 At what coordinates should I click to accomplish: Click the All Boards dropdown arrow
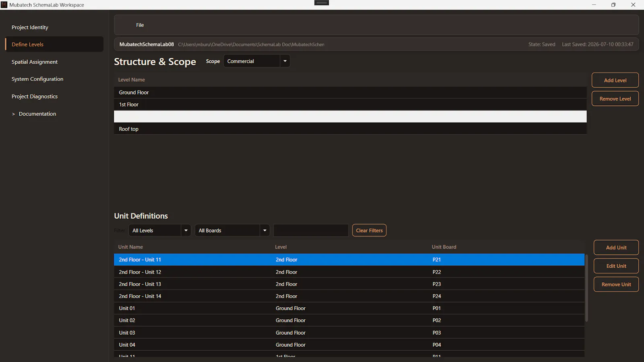[265, 230]
